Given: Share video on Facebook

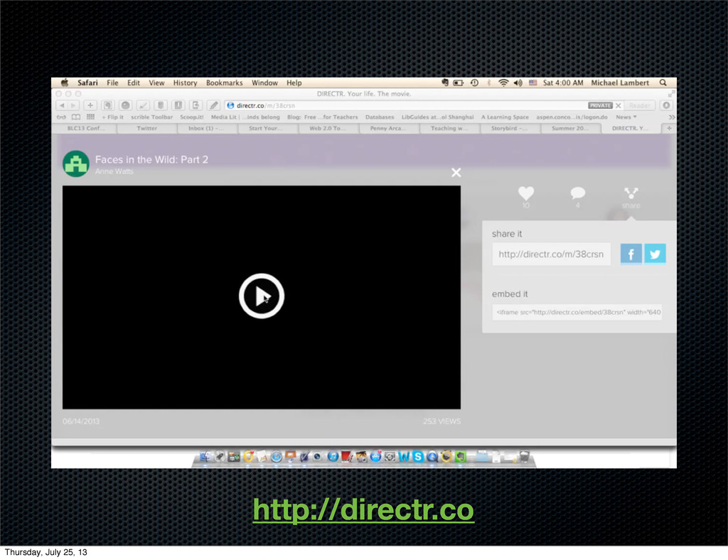Looking at the screenshot, I should [631, 254].
